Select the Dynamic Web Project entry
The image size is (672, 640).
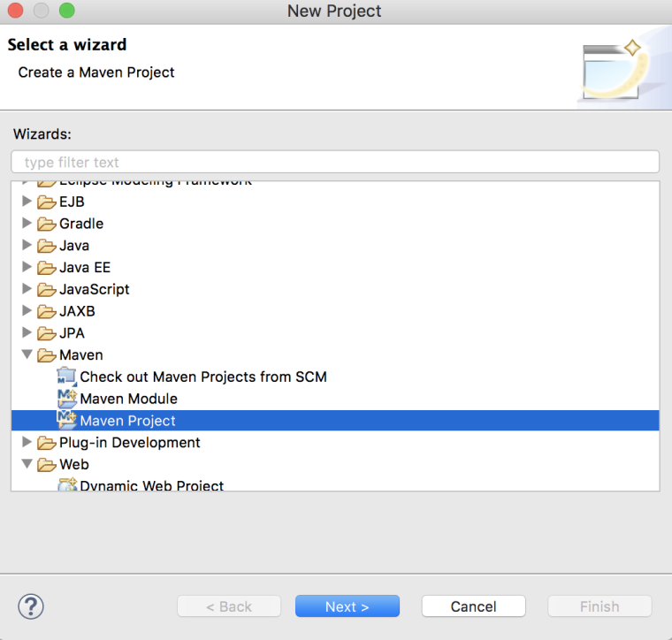[x=152, y=485]
